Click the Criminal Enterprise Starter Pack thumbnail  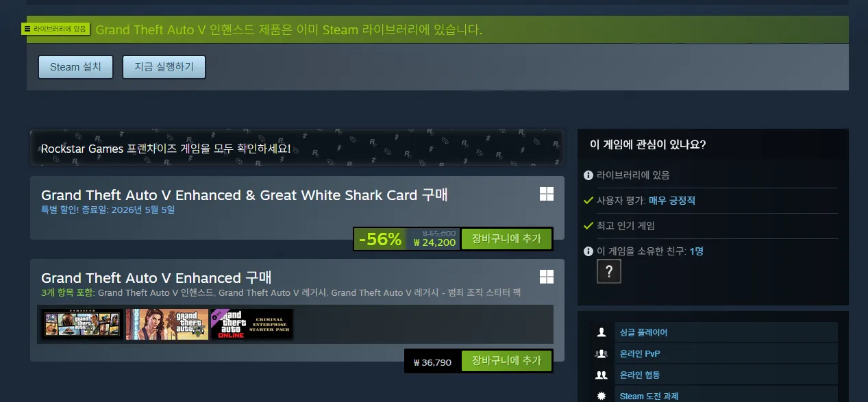coord(252,324)
